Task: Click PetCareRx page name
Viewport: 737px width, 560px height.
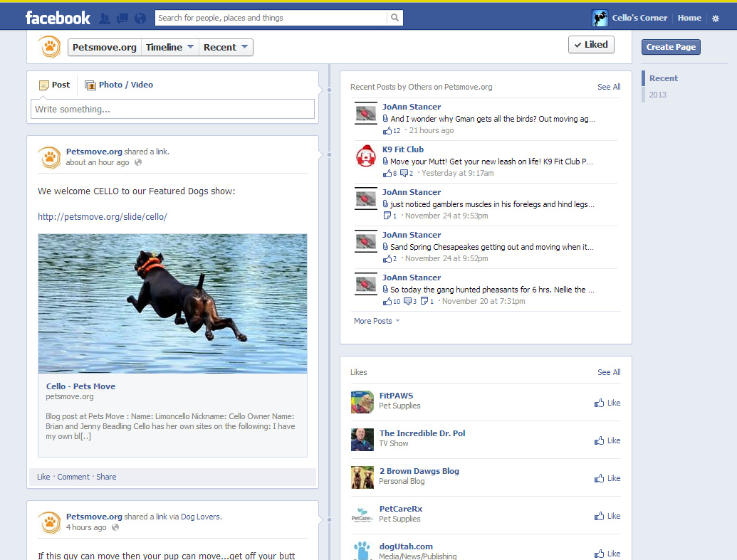Action: (x=401, y=509)
